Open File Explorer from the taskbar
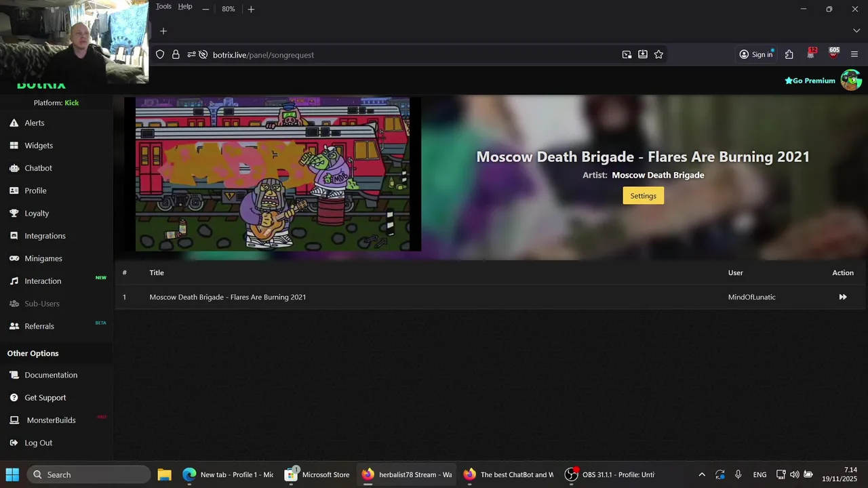868x488 pixels. point(164,474)
